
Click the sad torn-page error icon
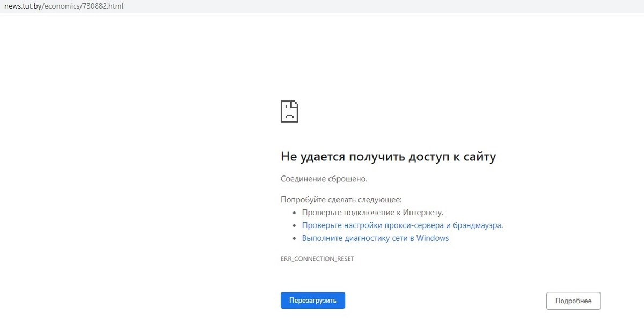pos(289,112)
